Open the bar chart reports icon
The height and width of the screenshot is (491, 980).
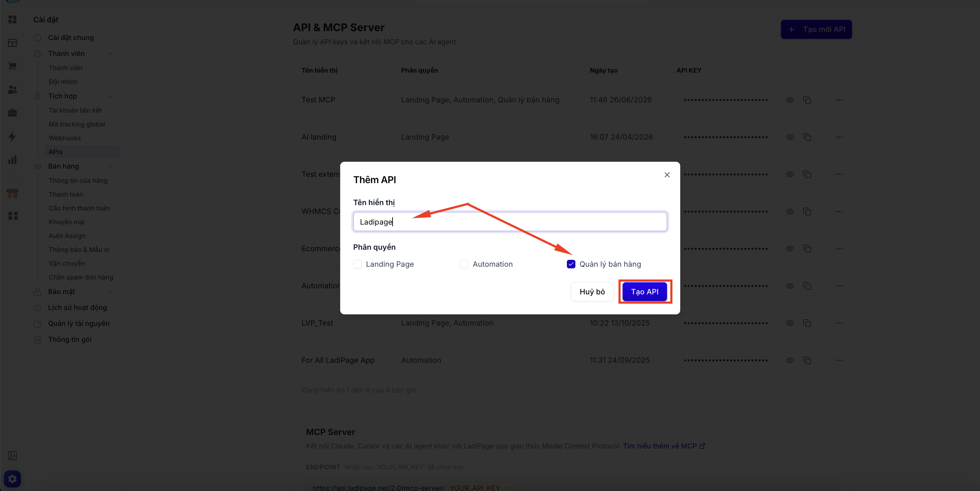coord(12,160)
